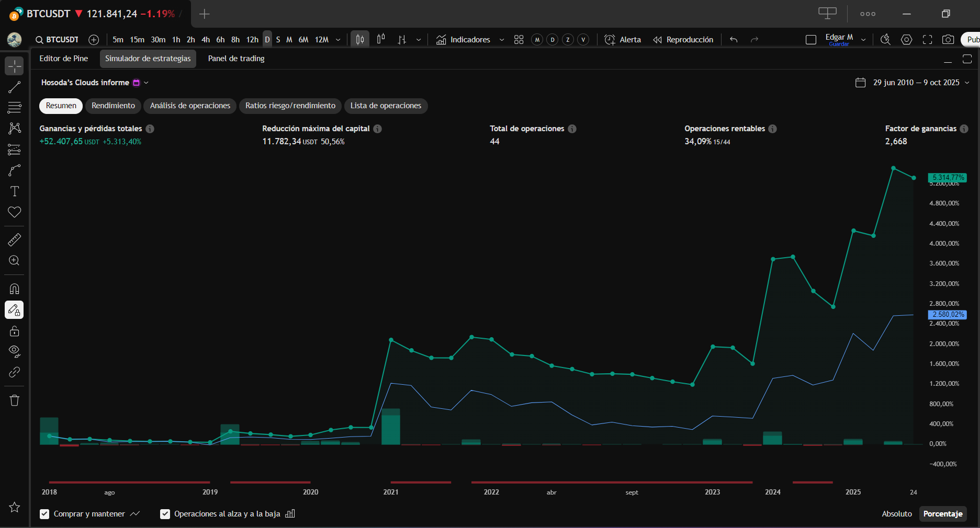Click the Reproducción replay button

(x=683, y=40)
